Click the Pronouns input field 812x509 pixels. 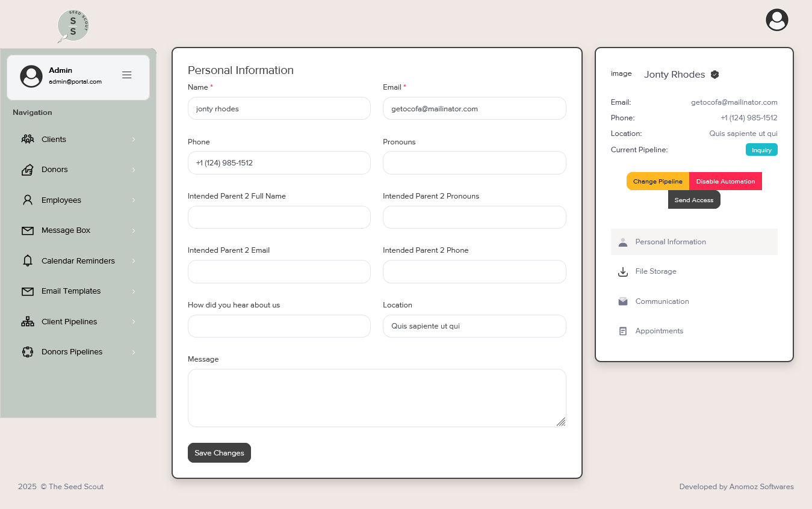pos(474,162)
